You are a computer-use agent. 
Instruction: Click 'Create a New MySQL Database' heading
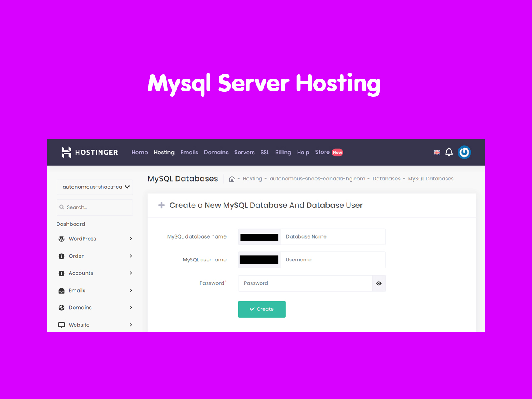click(266, 205)
